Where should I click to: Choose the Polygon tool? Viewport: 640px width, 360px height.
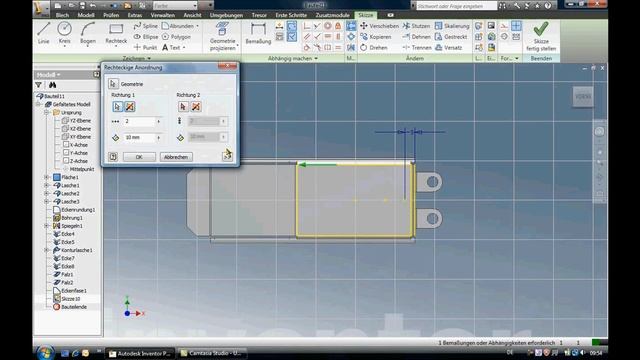(x=176, y=37)
